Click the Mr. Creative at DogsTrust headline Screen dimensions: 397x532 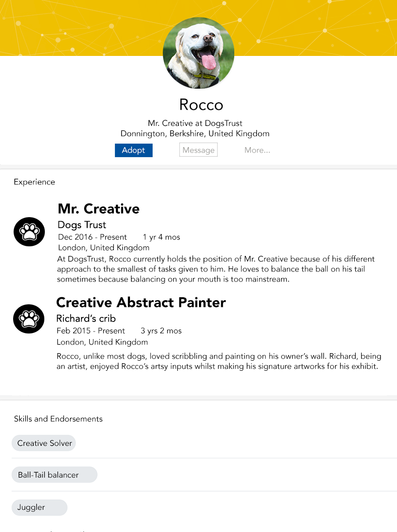[195, 123]
